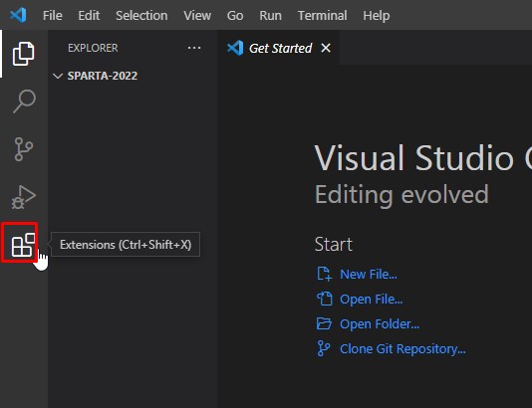The height and width of the screenshot is (408, 532).
Task: Open the View menu
Action: (x=197, y=16)
